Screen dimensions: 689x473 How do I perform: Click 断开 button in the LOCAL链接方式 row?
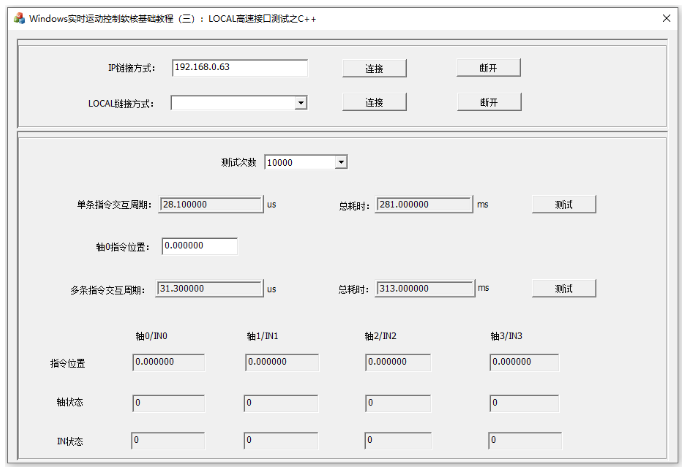pyautogui.click(x=489, y=102)
